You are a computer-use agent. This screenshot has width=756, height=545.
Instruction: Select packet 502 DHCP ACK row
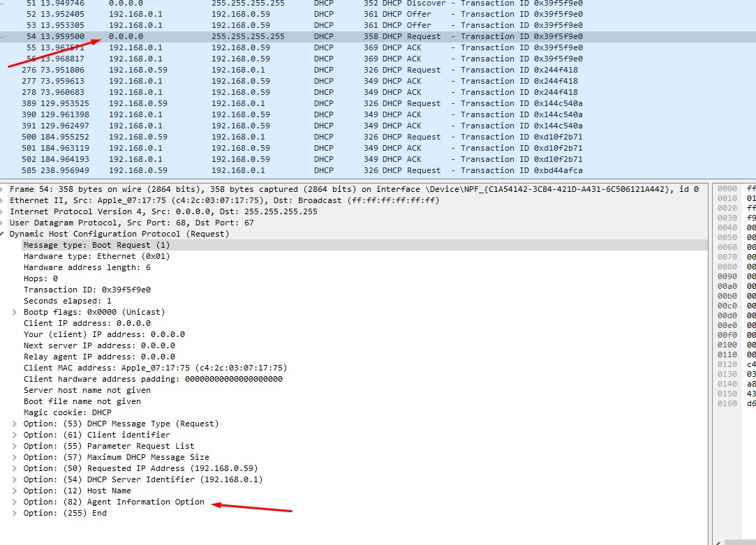(378, 159)
